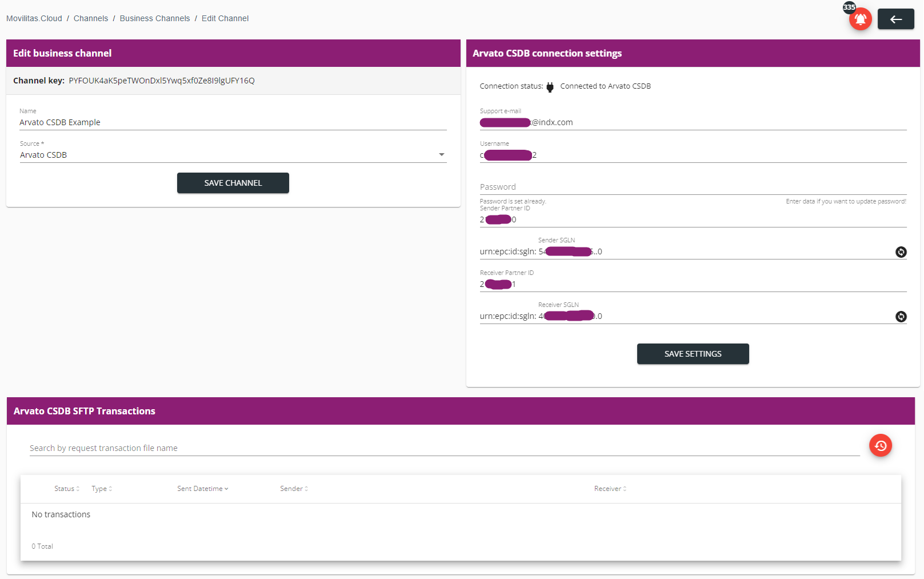Click 'Password is set already.' hint
The height and width of the screenshot is (579, 924).
[513, 201]
